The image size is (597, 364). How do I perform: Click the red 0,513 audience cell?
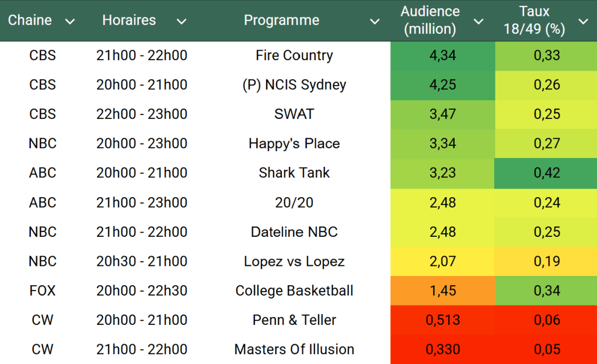click(442, 320)
